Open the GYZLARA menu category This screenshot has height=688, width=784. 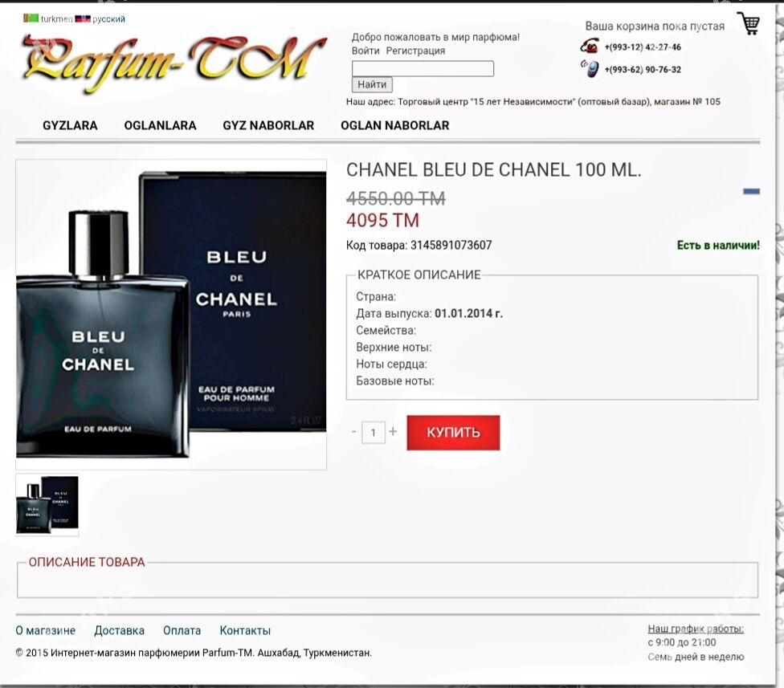tap(70, 125)
